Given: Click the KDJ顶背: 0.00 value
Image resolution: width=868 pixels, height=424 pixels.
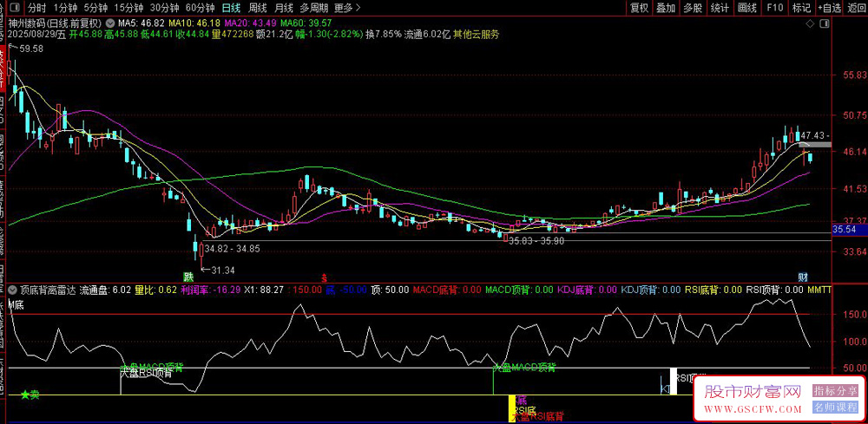Looking at the screenshot, I should (x=651, y=289).
